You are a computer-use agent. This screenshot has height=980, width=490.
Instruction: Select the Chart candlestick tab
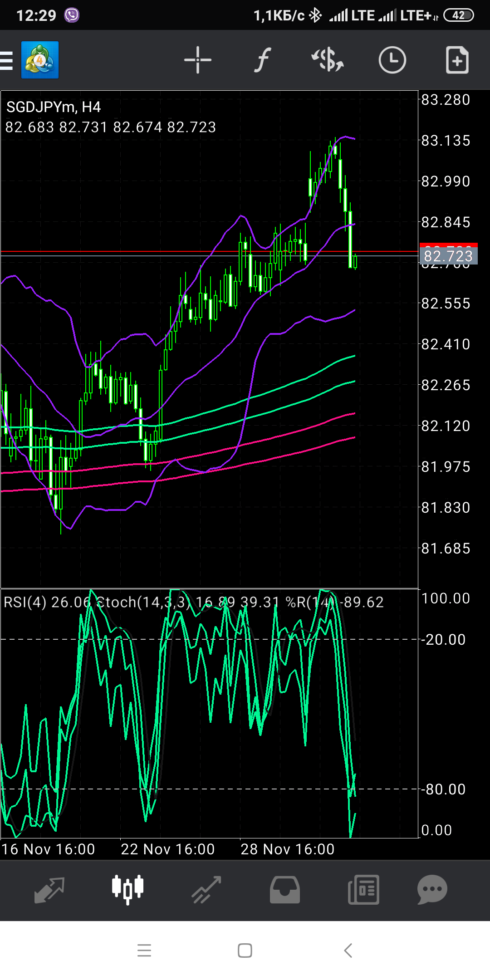127,890
